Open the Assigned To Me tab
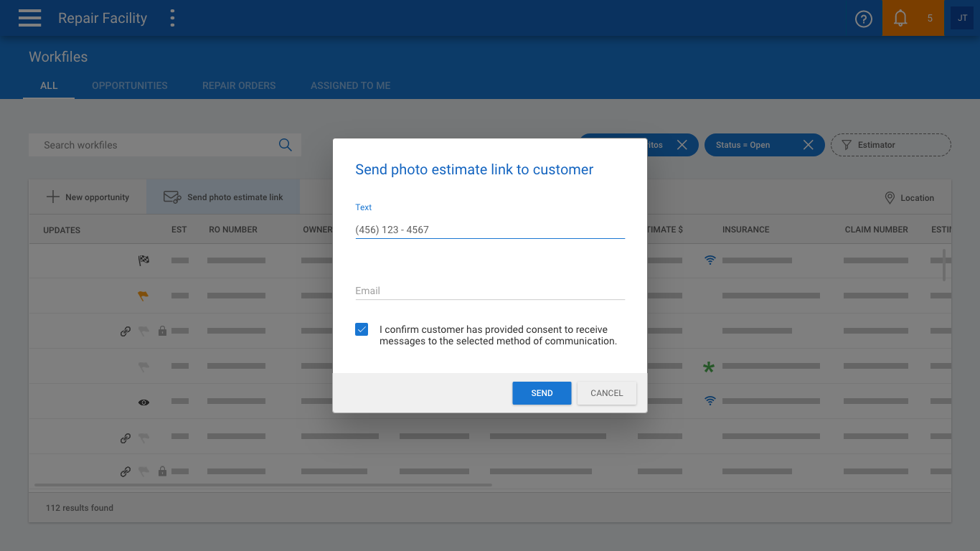Image resolution: width=980 pixels, height=551 pixels. point(350,85)
